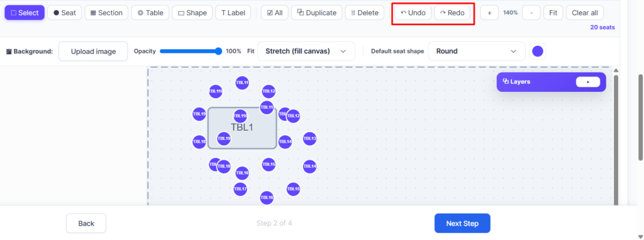The image size is (644, 240).
Task: Open the Default seat shape Round dropdown
Action: (x=477, y=52)
